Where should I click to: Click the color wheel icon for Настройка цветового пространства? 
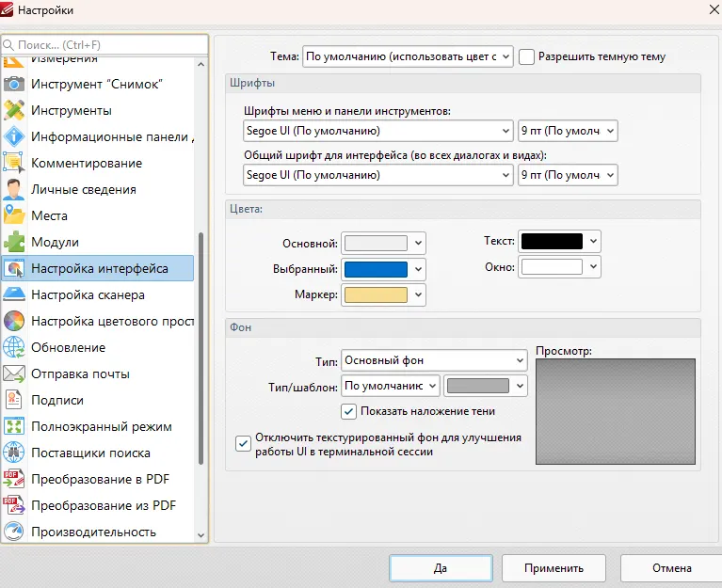[14, 321]
